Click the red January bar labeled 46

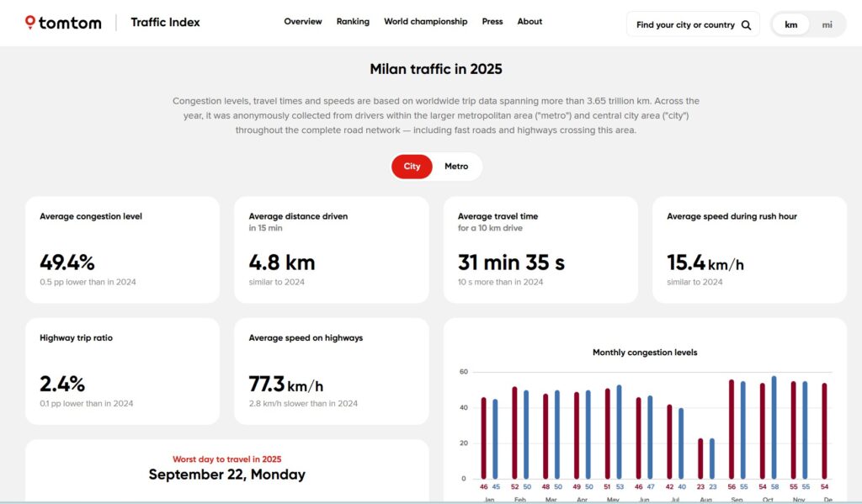(484, 438)
